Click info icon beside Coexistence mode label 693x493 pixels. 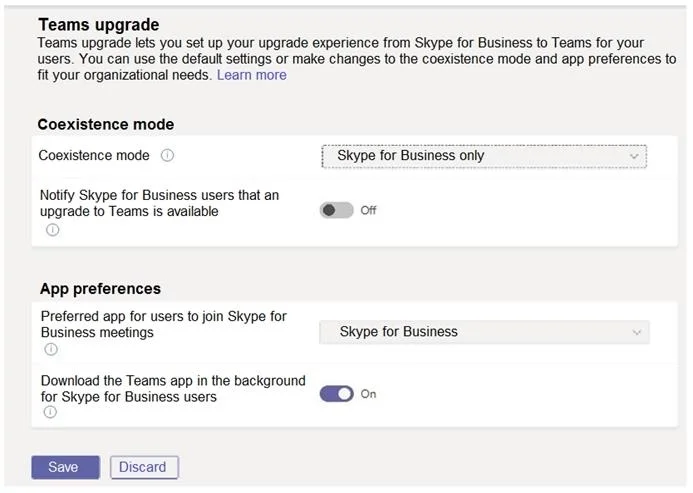(x=167, y=155)
